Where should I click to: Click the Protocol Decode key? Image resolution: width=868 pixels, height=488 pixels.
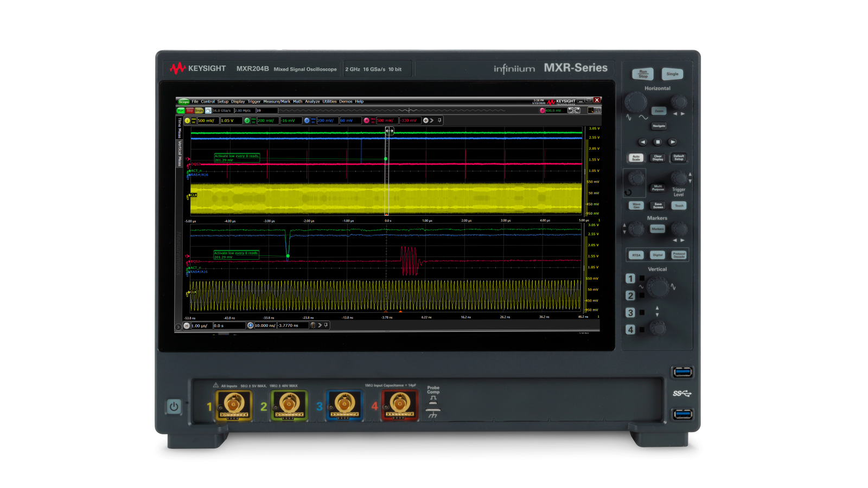pos(679,255)
